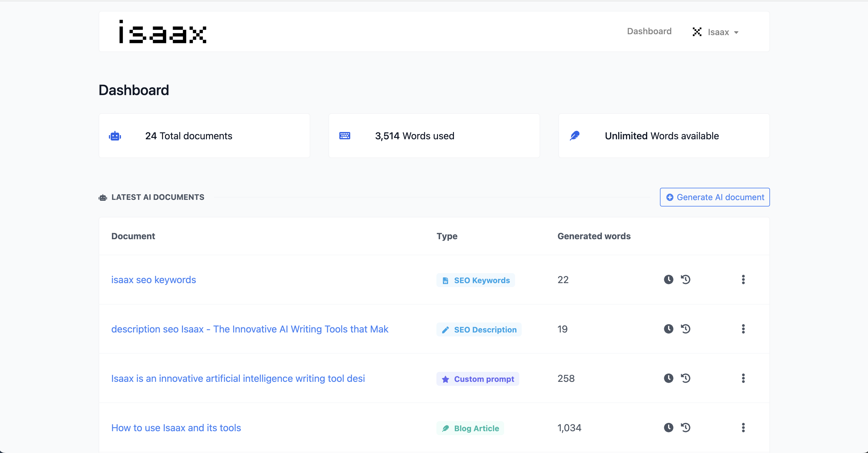
Task: Click Generate AI document button
Action: click(x=715, y=197)
